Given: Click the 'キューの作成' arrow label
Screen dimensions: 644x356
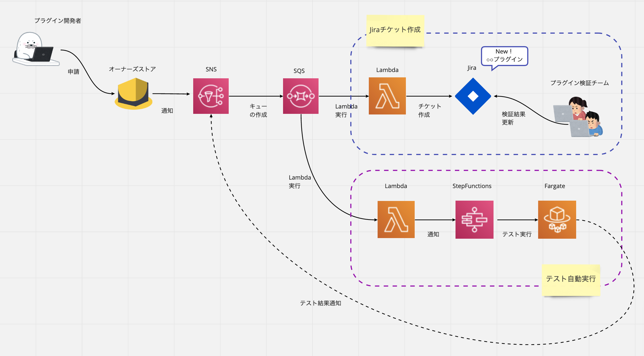Looking at the screenshot, I should (258, 111).
